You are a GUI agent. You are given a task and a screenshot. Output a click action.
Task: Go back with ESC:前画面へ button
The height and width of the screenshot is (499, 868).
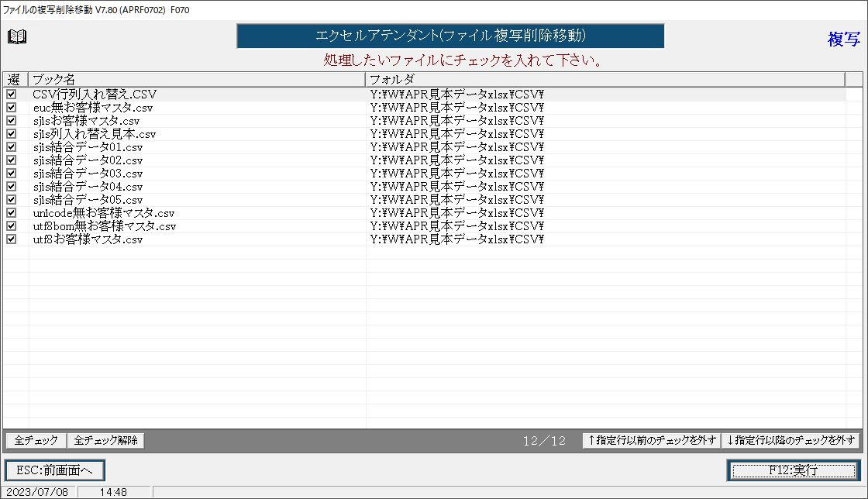[x=55, y=471]
